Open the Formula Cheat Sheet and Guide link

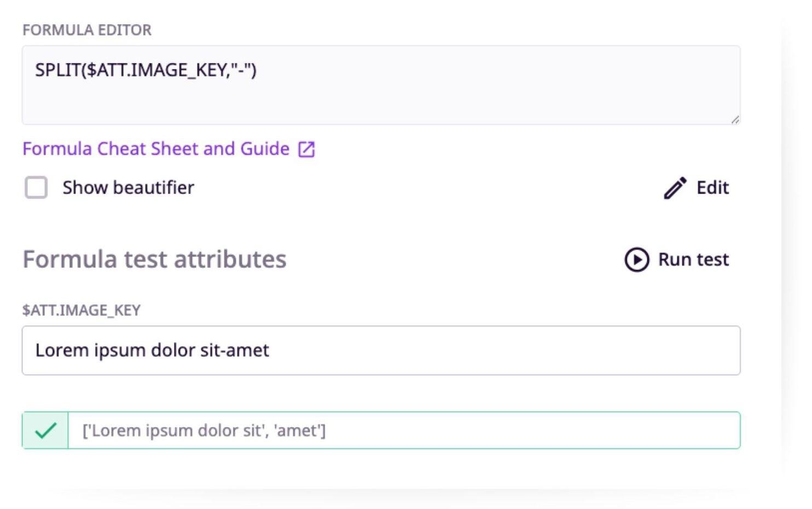(x=156, y=149)
